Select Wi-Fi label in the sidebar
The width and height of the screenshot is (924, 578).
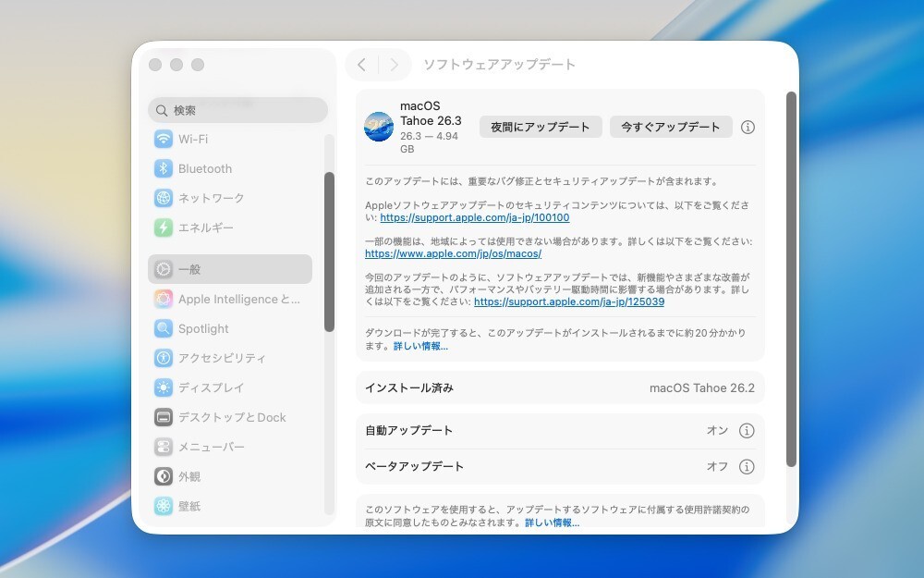click(x=193, y=140)
